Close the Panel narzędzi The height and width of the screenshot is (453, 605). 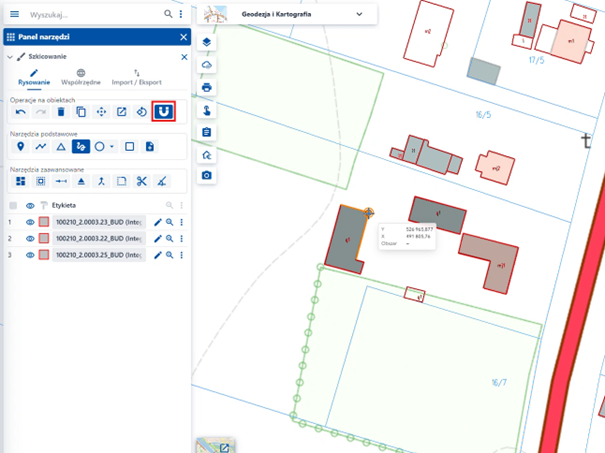[x=183, y=37]
